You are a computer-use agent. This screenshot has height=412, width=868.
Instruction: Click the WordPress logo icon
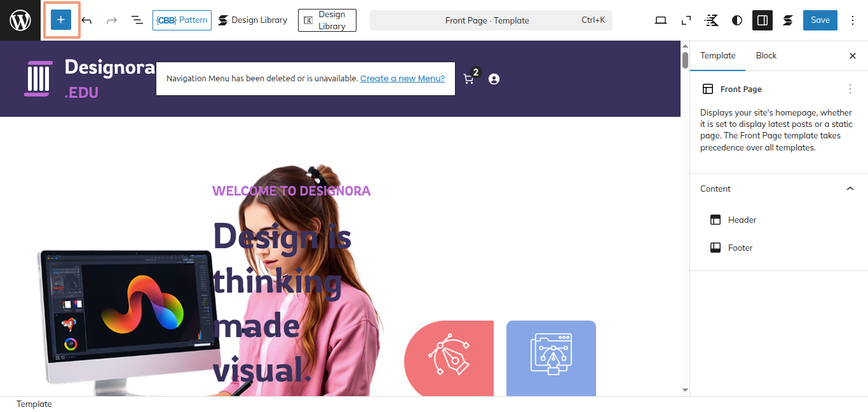pyautogui.click(x=20, y=20)
